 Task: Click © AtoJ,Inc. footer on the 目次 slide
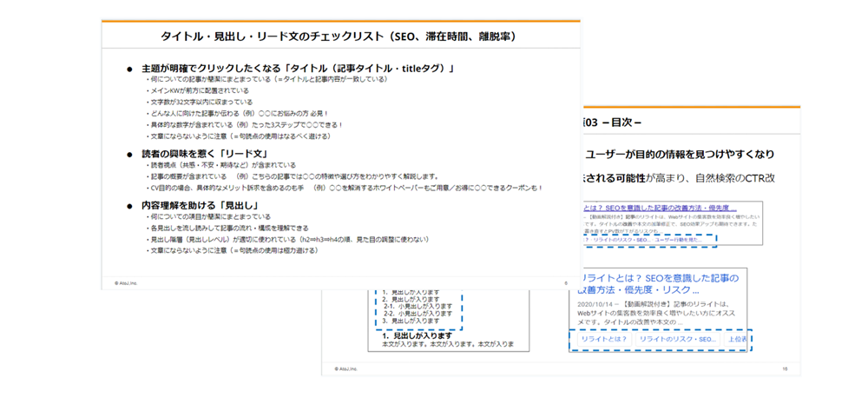346,368
